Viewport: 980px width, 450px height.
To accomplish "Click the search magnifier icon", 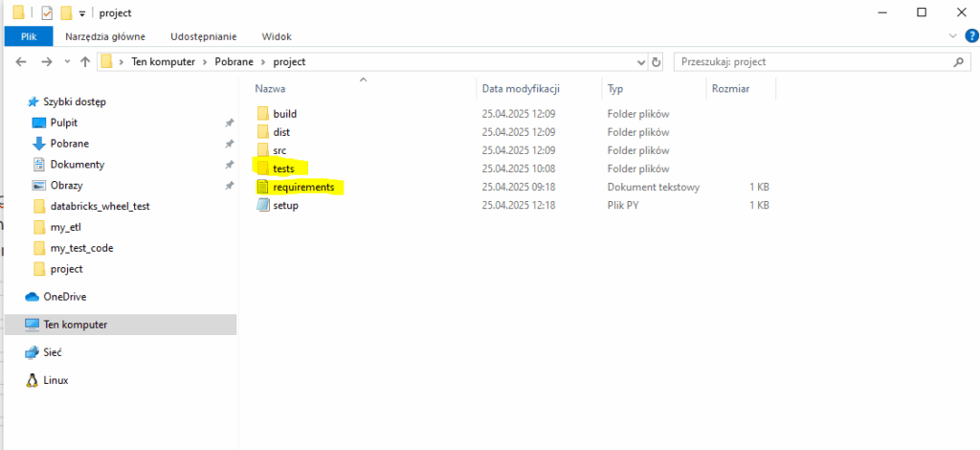I will click(x=958, y=62).
